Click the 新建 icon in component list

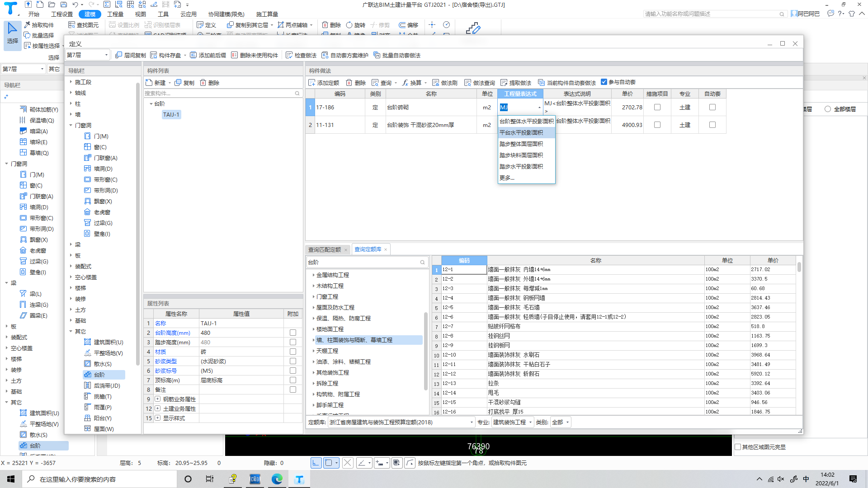tap(149, 83)
